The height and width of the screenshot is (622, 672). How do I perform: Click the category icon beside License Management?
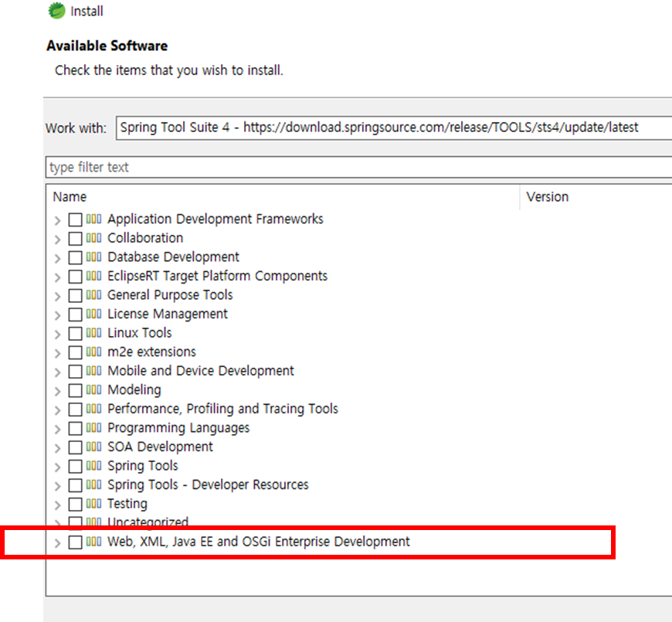tap(93, 314)
